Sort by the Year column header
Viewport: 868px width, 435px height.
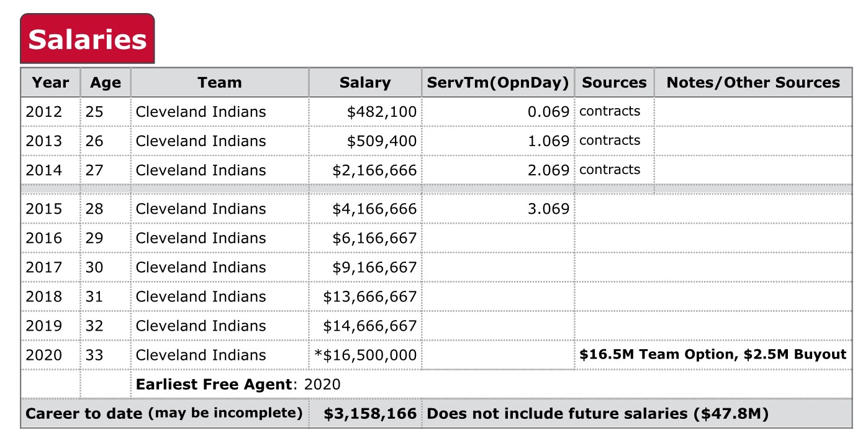pyautogui.click(x=50, y=83)
